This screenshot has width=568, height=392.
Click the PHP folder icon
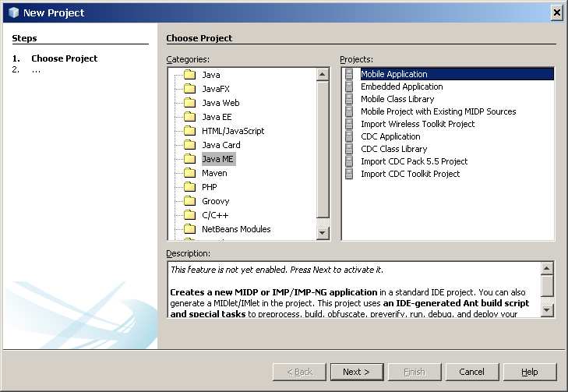tap(189, 187)
